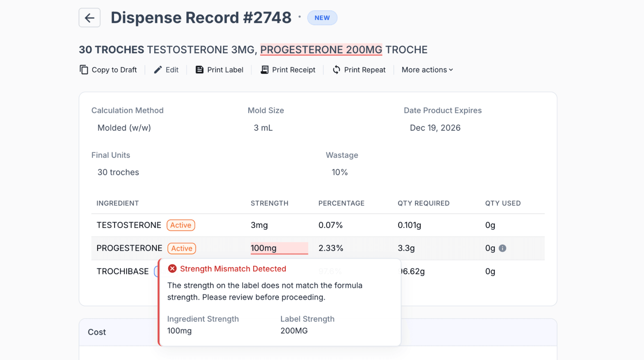Click the QTY USED column header
This screenshot has width=644, height=360.
click(x=503, y=203)
